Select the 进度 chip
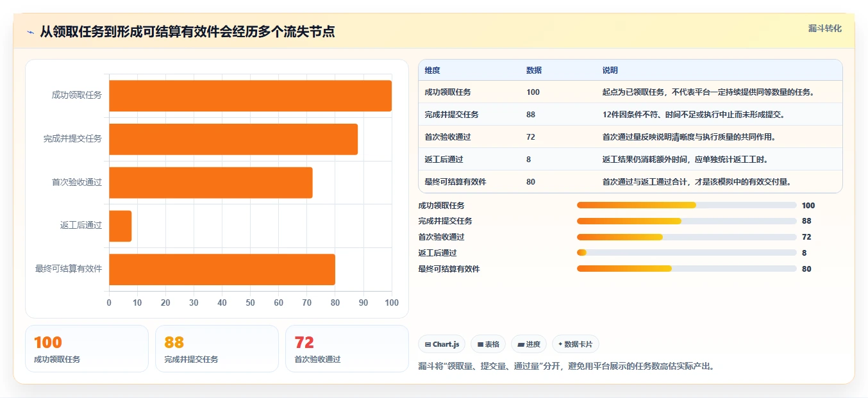Screen dimensions: 868x398 click(x=529, y=344)
